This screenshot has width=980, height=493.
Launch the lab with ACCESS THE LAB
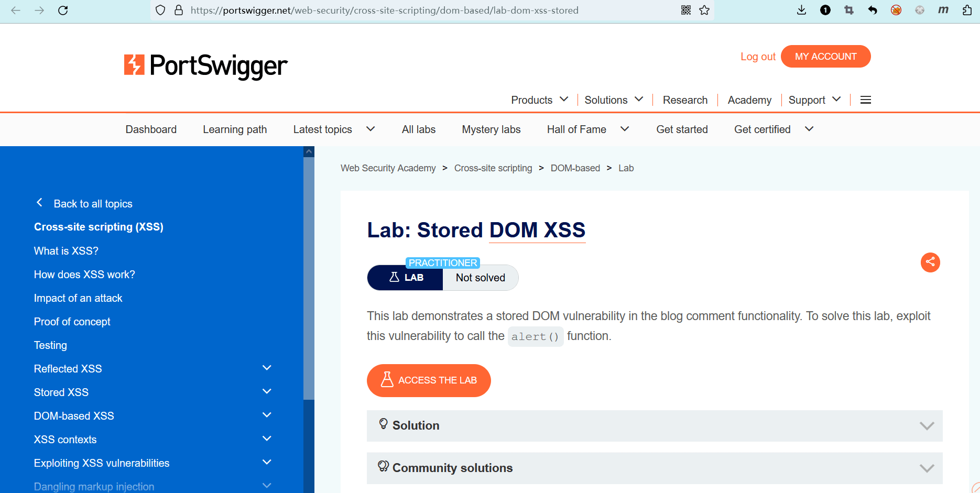tap(429, 380)
